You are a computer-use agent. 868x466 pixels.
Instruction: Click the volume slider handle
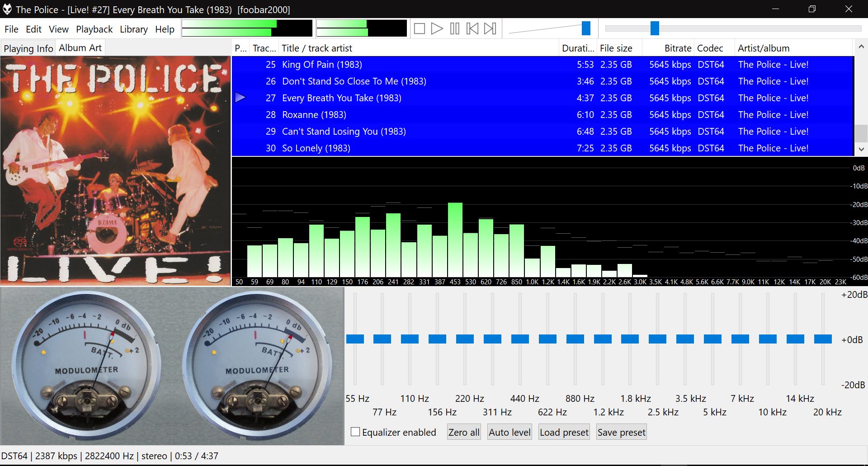pyautogui.click(x=586, y=28)
